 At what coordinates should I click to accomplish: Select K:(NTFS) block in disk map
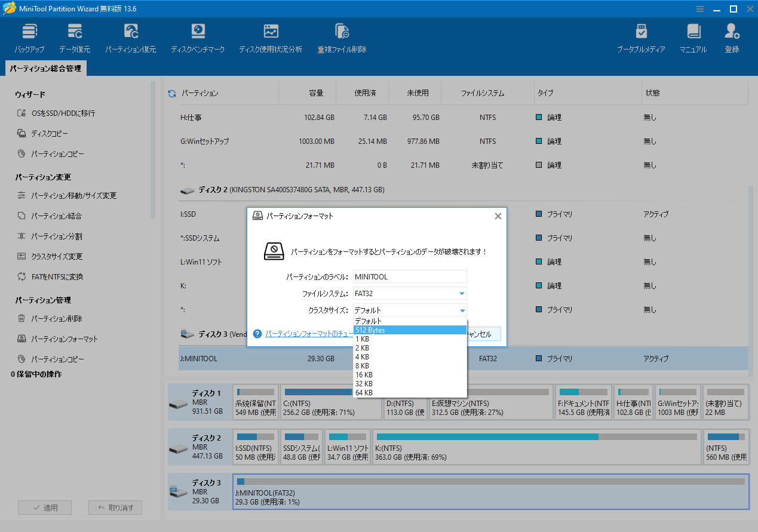click(536, 447)
